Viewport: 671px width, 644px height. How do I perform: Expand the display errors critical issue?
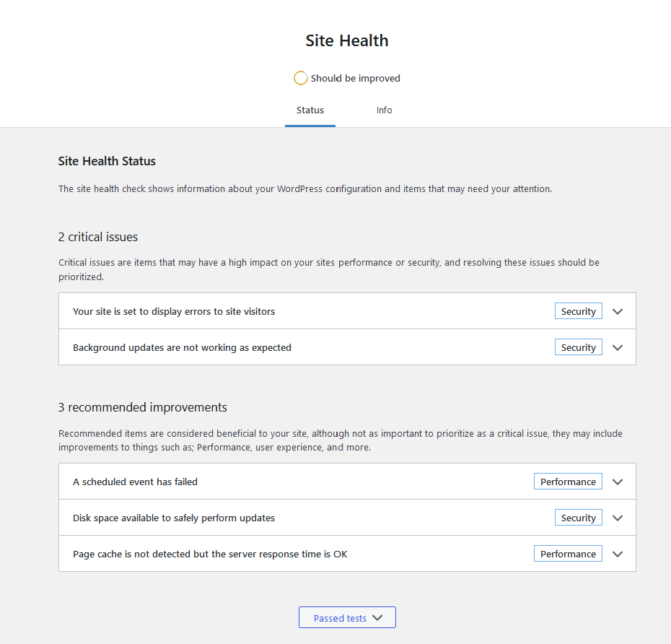click(617, 311)
